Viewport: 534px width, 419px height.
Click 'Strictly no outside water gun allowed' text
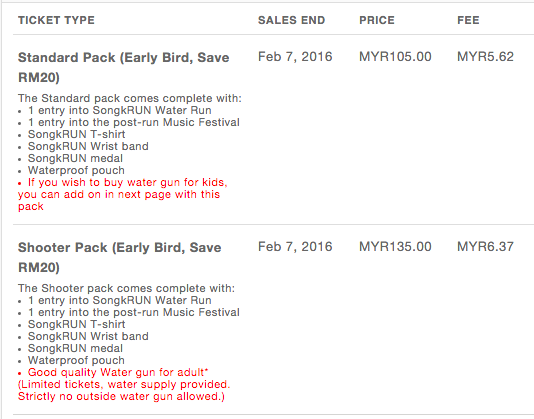click(x=121, y=397)
